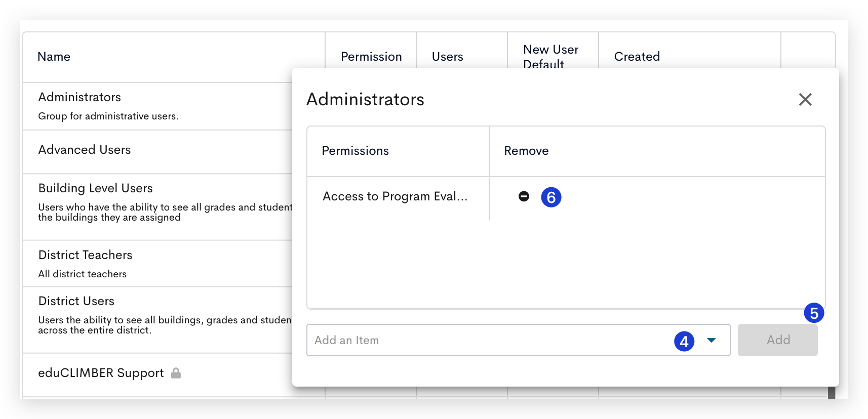Click the New User Default column header
Viewport: 868px width, 419px height.
pos(551,56)
